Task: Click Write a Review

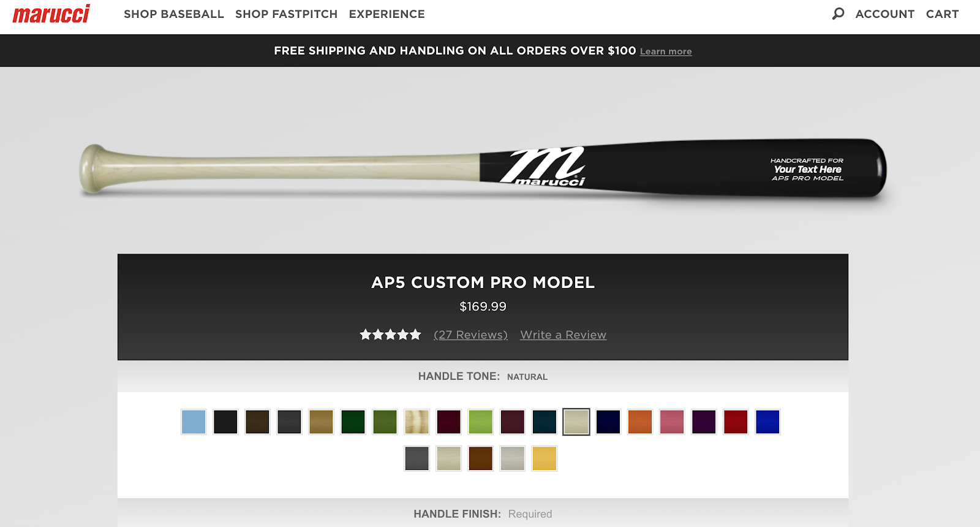Action: point(562,335)
